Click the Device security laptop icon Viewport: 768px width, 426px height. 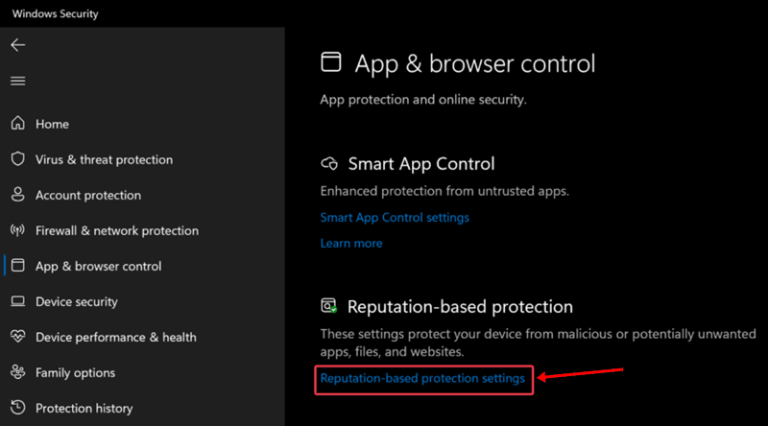[18, 301]
